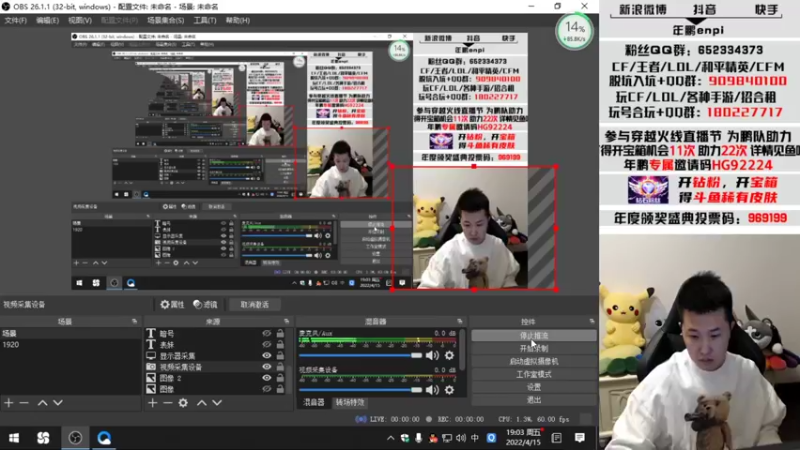Lock the 显示器采集 source
800x450 pixels.
(280, 356)
